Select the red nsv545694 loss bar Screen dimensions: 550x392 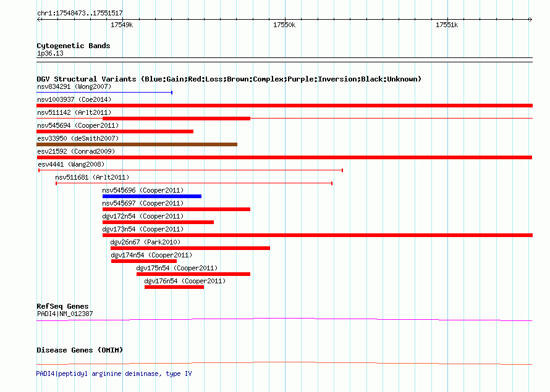[115, 131]
